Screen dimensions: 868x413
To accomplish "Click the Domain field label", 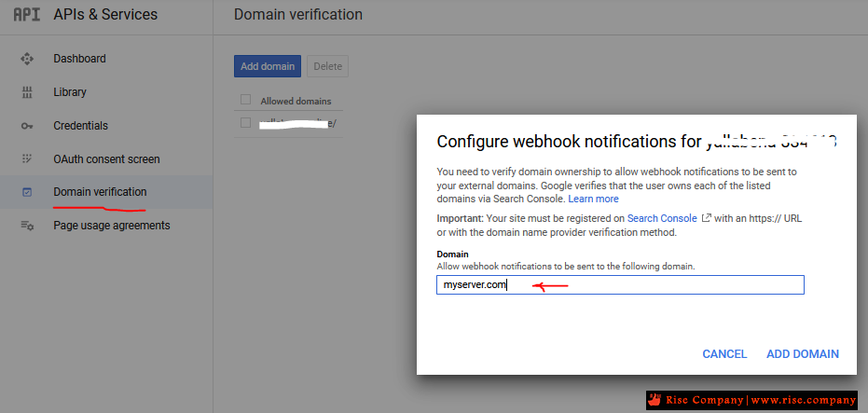I will click(453, 255).
